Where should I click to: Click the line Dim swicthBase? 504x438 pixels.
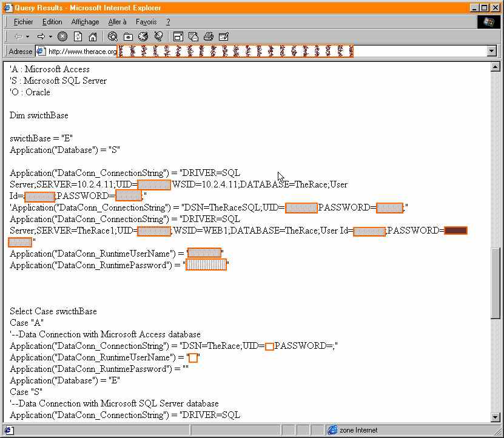[x=39, y=115]
